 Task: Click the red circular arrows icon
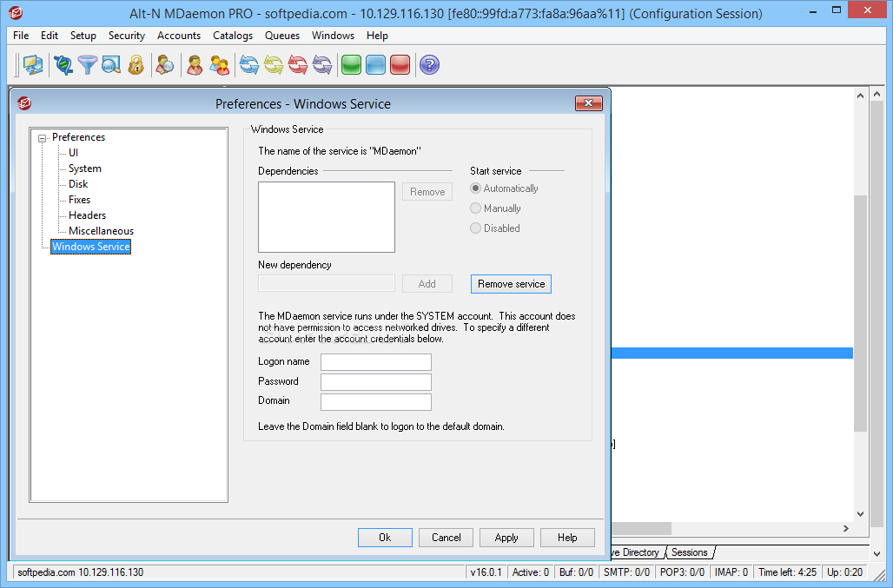(x=298, y=65)
